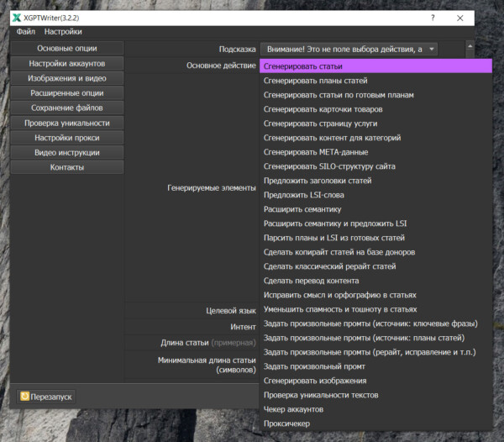Image resolution: width=504 pixels, height=442 pixels.
Task: Select Сделать классический рерайт статей
Action: point(375,266)
